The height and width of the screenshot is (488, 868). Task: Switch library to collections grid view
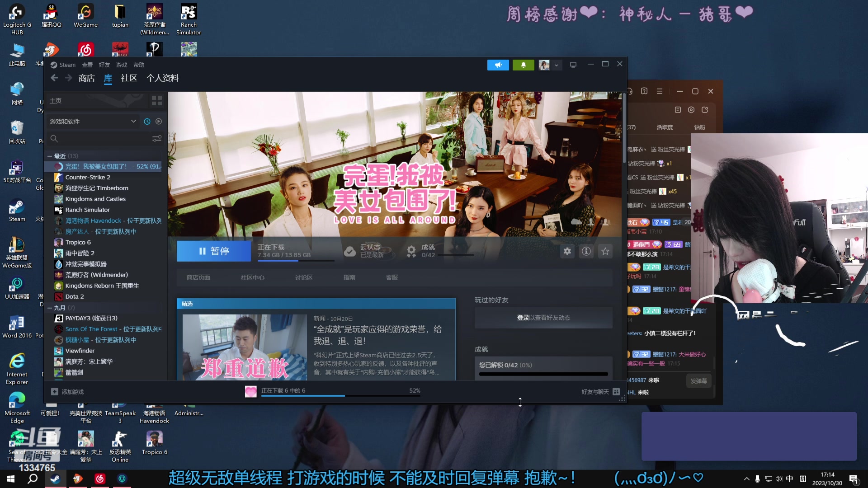point(157,101)
